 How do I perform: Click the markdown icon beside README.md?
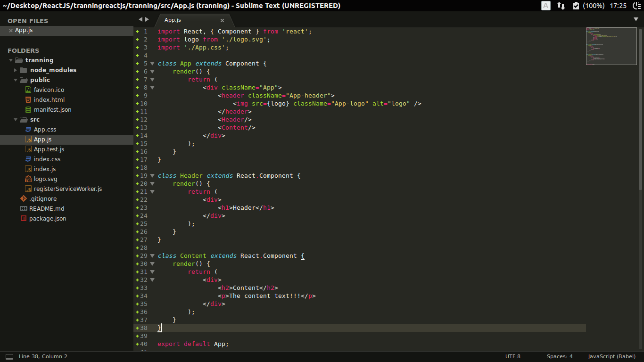click(24, 208)
